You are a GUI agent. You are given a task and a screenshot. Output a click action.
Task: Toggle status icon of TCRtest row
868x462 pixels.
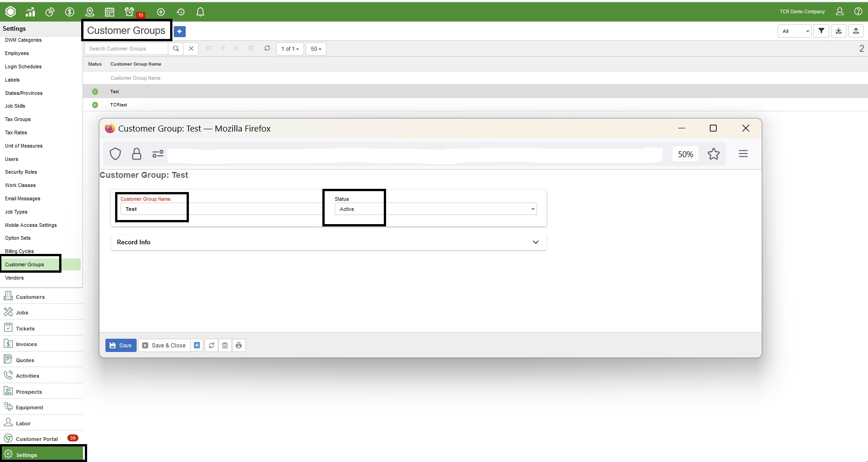95,105
